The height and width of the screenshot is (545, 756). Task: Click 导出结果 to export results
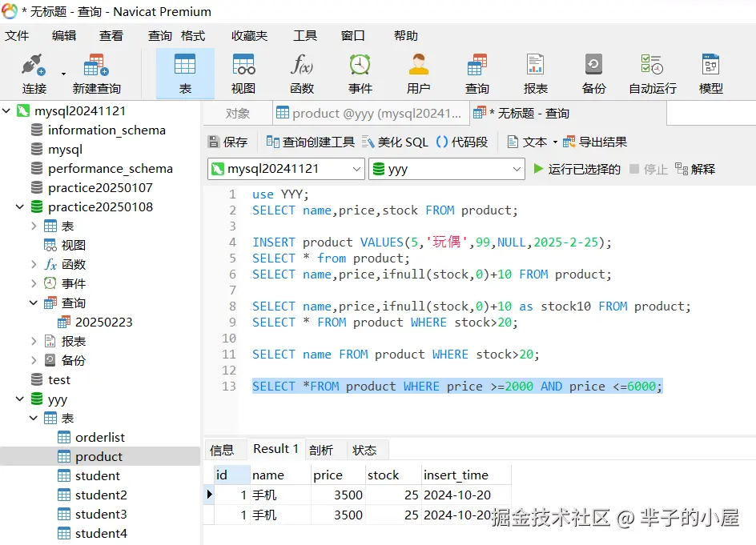coord(595,142)
